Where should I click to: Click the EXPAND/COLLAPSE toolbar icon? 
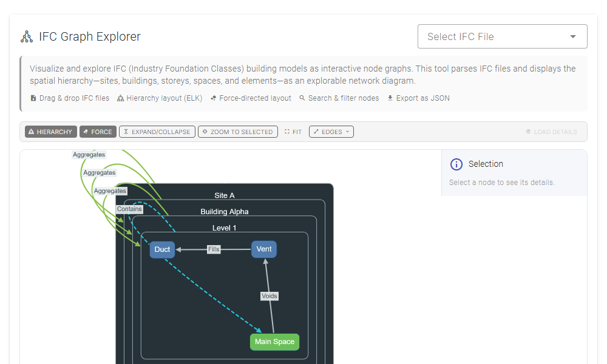pyautogui.click(x=127, y=131)
